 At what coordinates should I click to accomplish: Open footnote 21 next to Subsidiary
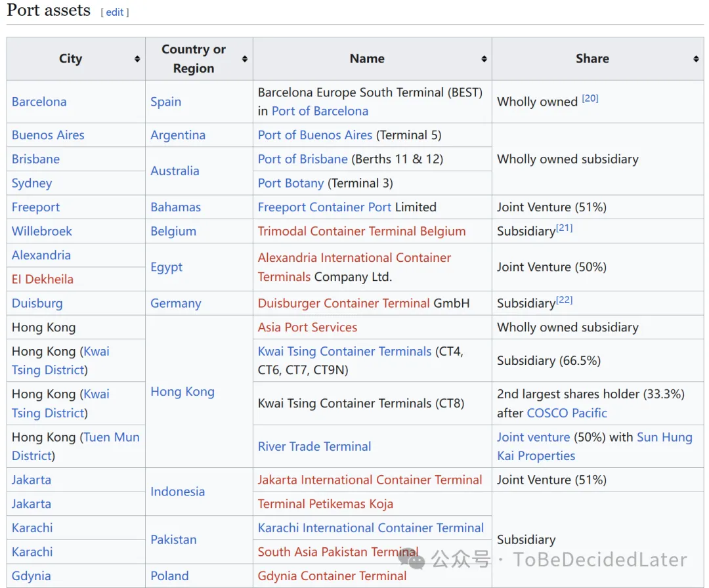[x=565, y=228]
